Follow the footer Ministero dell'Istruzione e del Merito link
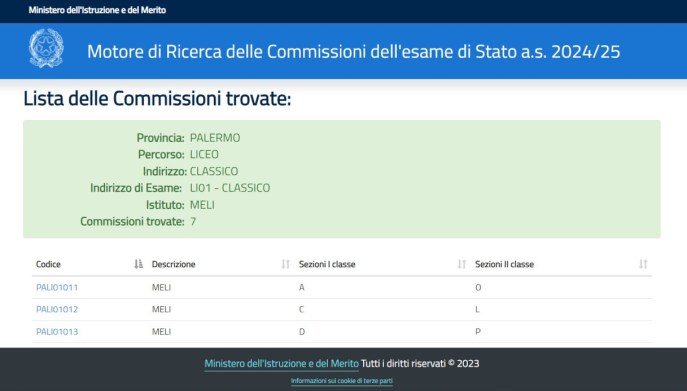This screenshot has width=687, height=391. tap(281, 363)
